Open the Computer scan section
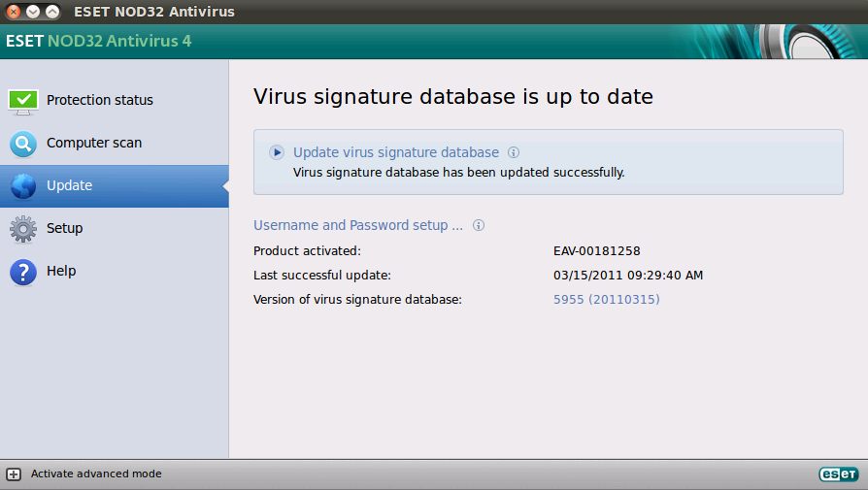 coord(94,143)
